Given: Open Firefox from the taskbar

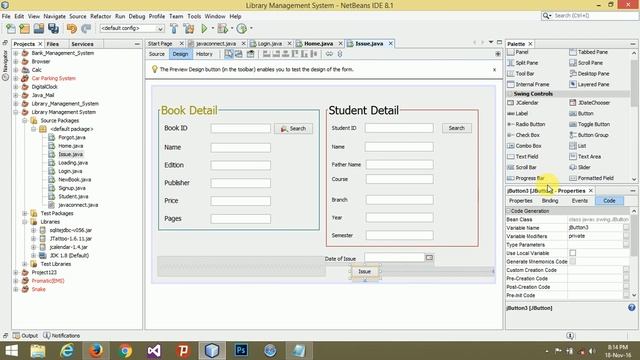Looking at the screenshot, I should (x=96, y=351).
